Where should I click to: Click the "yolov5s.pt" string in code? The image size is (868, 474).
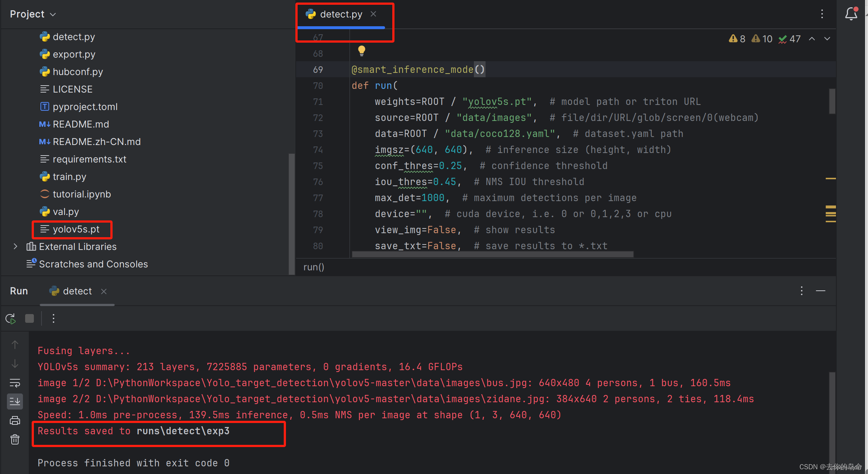(497, 102)
